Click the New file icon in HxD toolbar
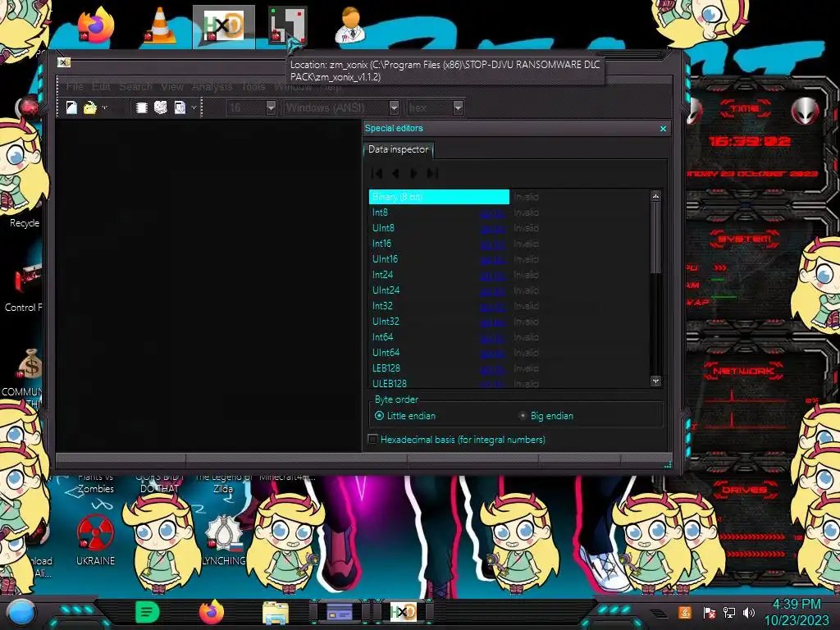This screenshot has height=630, width=840. (x=71, y=107)
